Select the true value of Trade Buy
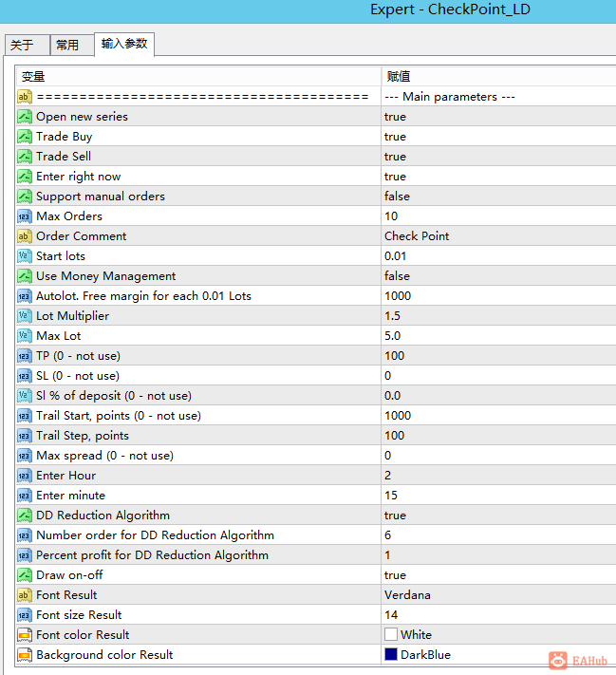616x675 pixels. click(395, 137)
